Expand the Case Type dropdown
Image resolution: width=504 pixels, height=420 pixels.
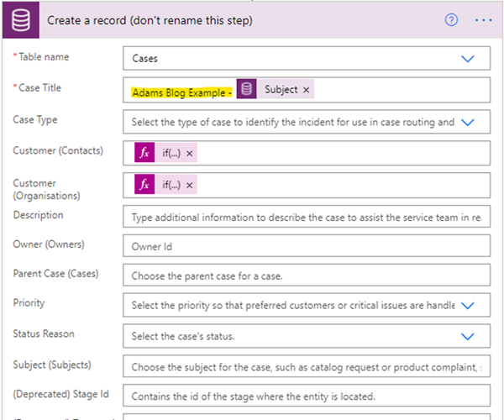coord(468,122)
